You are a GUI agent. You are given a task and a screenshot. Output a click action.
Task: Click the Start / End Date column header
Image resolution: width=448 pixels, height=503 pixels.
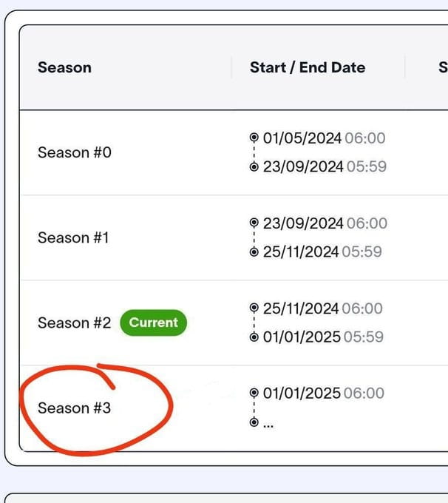308,67
